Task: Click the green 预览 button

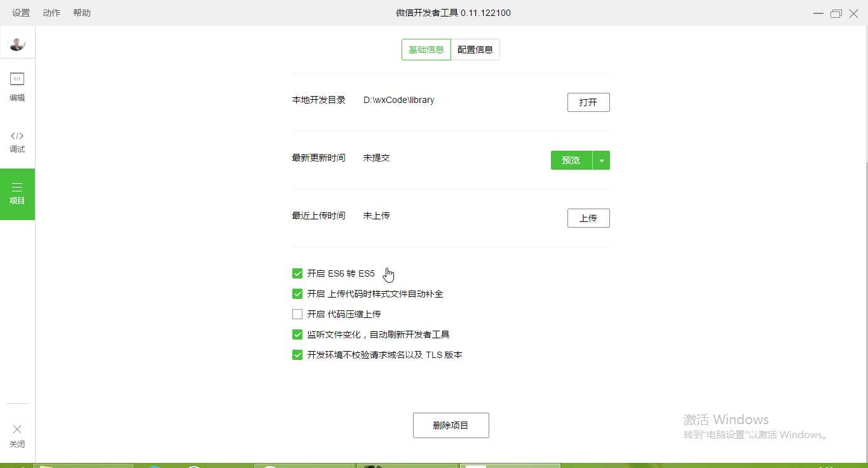Action: point(571,160)
